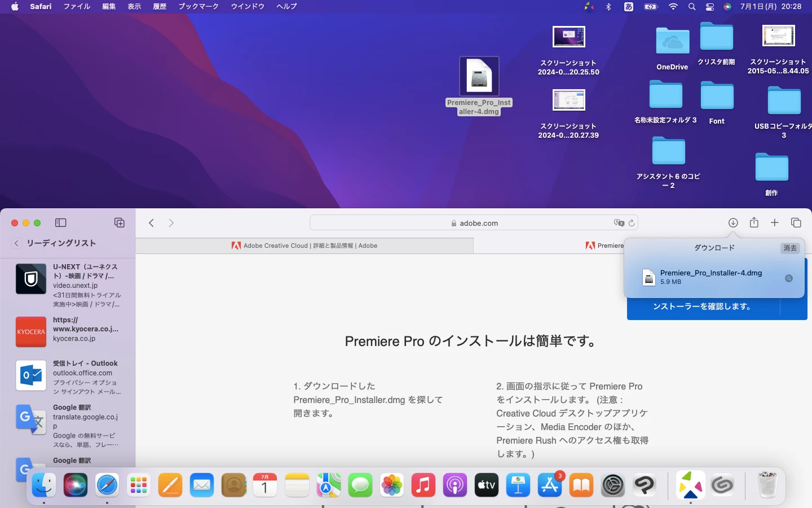
Task: Open the Outlook 受信トレイ reading list item
Action: click(x=68, y=377)
